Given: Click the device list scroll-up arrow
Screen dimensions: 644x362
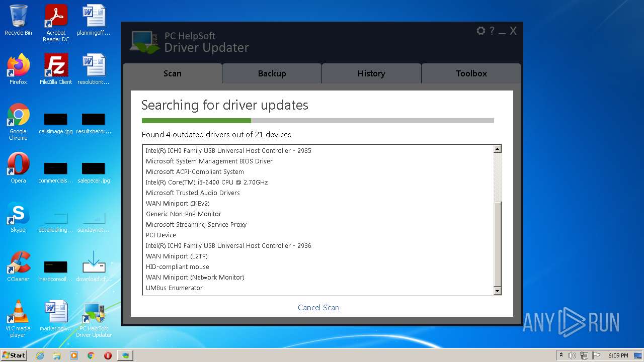Looking at the screenshot, I should click(x=497, y=149).
